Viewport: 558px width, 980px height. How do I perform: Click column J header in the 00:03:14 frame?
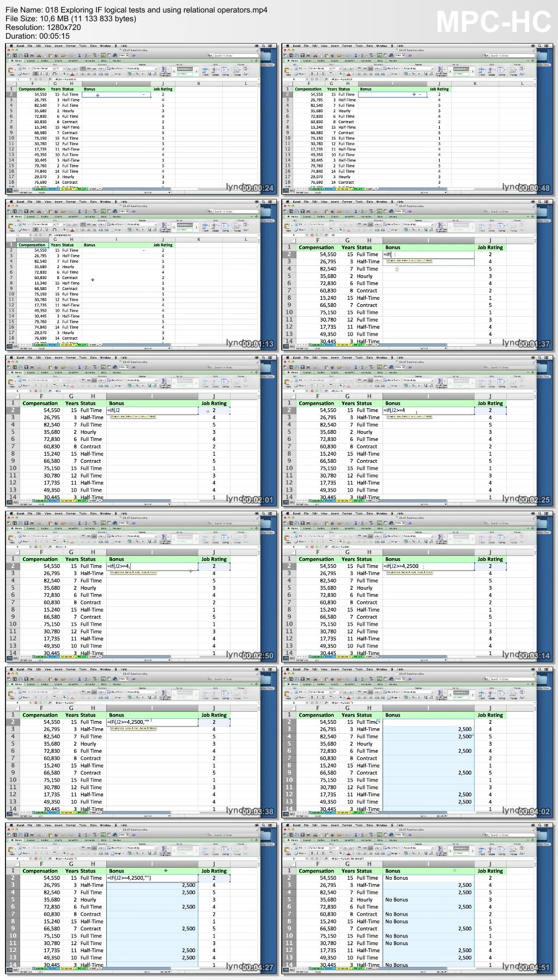click(x=490, y=552)
